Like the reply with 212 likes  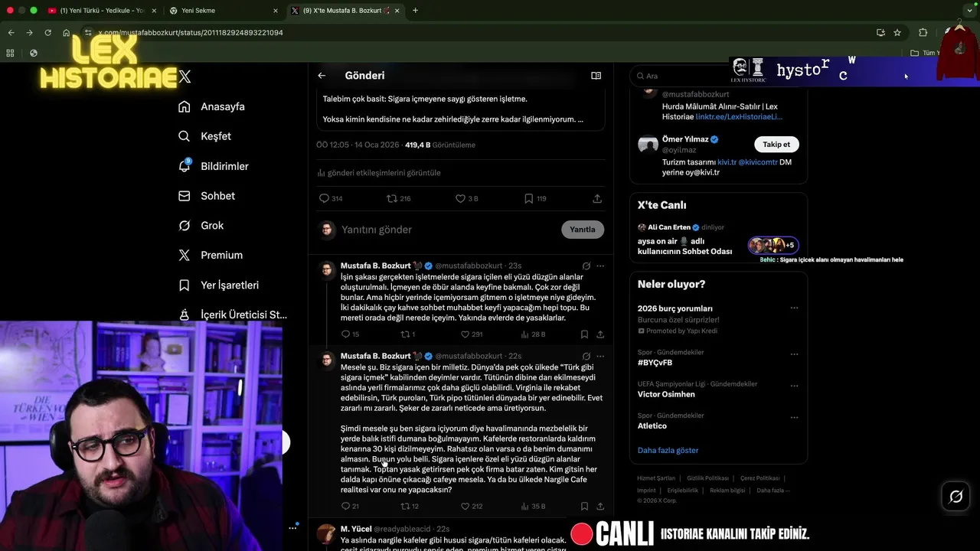(x=472, y=506)
